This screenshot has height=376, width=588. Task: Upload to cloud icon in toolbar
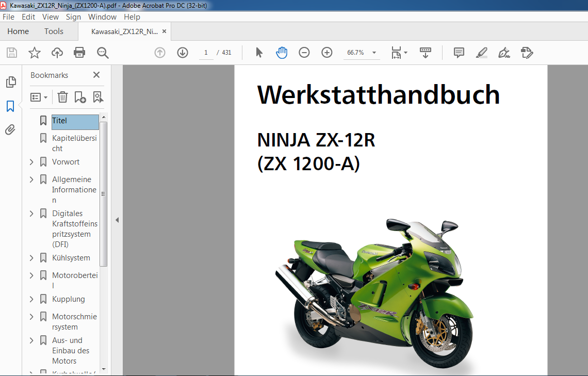(57, 53)
